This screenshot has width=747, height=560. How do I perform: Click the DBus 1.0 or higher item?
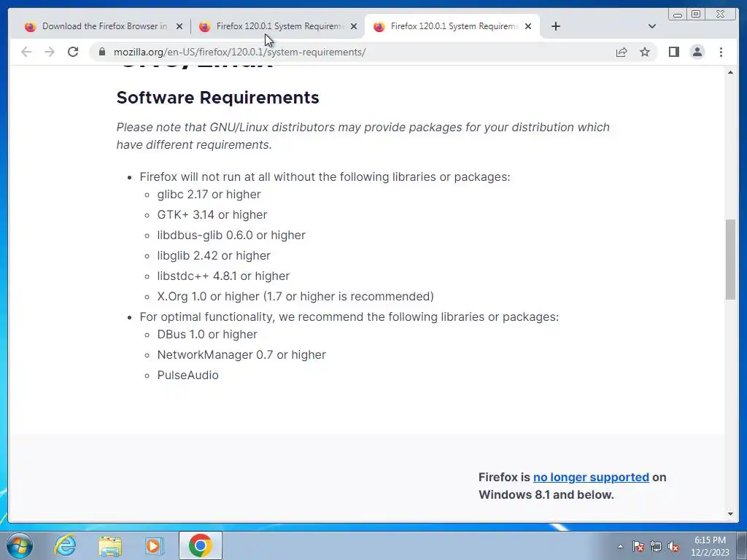tap(207, 334)
